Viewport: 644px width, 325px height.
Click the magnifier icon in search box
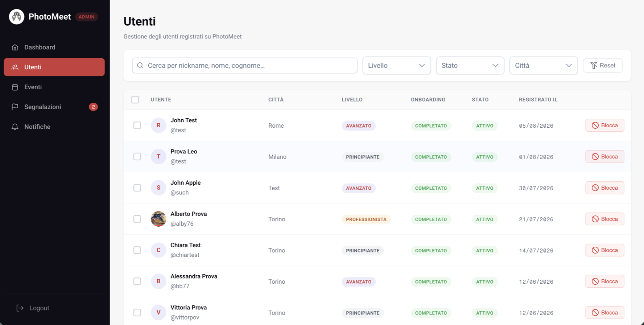point(140,66)
